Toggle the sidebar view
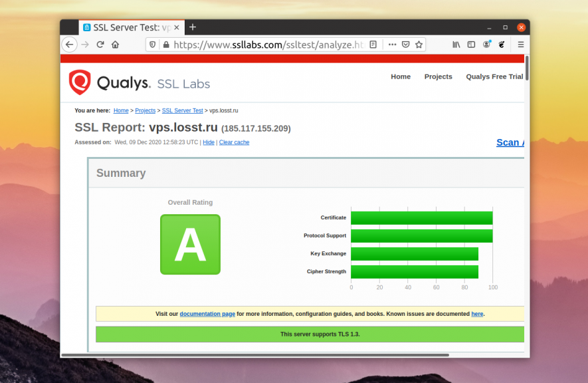The image size is (588, 383). tap(471, 45)
